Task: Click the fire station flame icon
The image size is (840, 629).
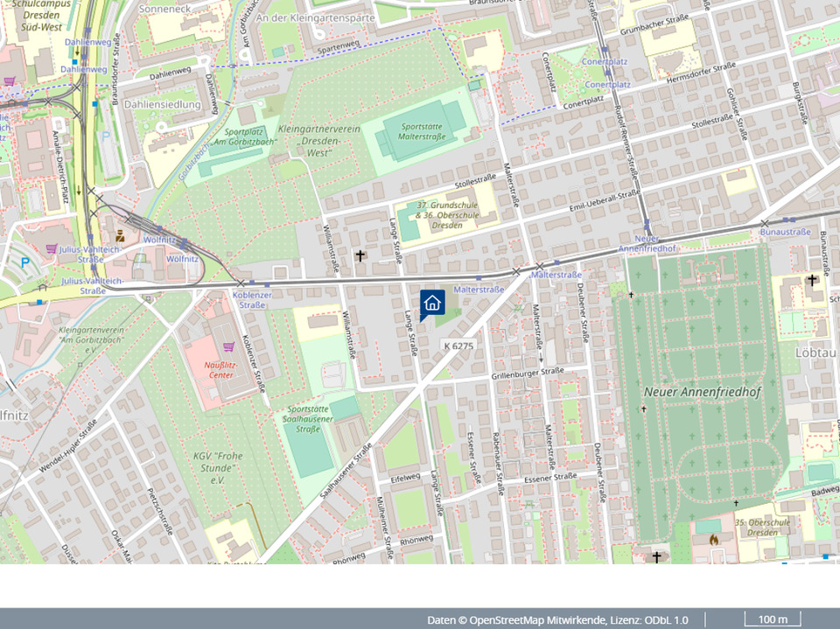Action: 713,540
